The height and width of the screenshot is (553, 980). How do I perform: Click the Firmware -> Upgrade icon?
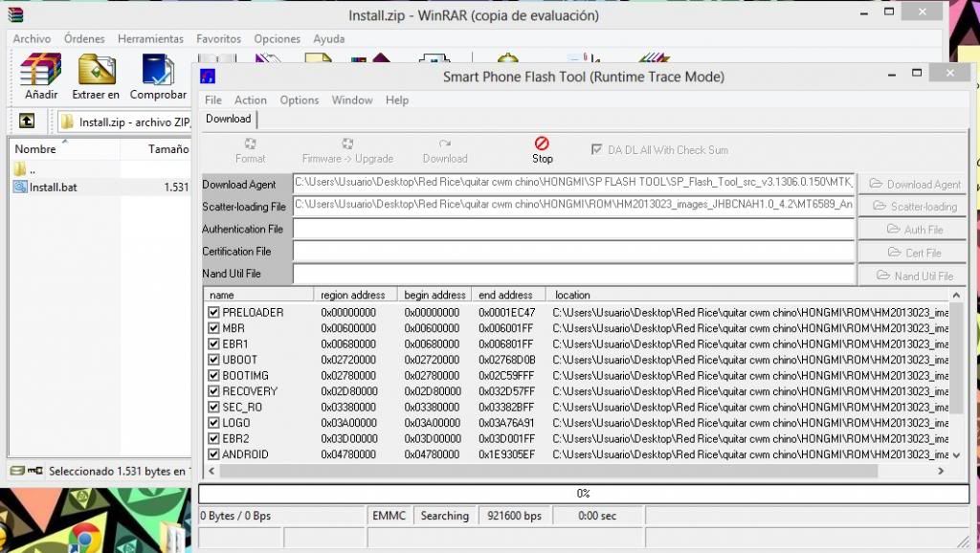point(347,151)
